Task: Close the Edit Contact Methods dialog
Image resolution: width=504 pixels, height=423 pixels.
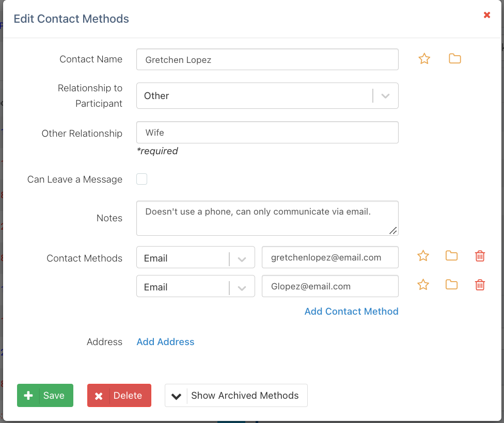Action: pos(486,15)
